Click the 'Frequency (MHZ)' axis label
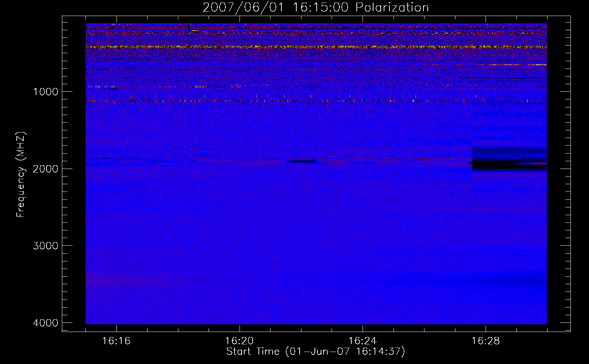This screenshot has width=589, height=364. pyautogui.click(x=21, y=175)
